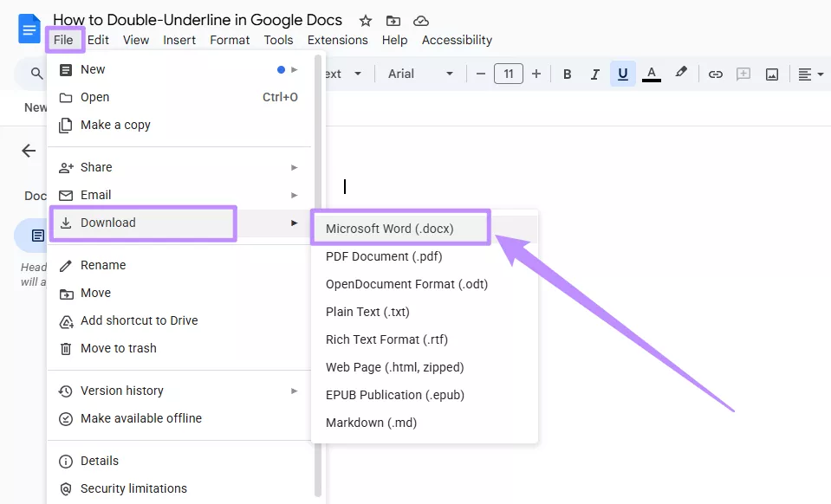Open the text color picker
The width and height of the screenshot is (831, 504).
pos(651,74)
